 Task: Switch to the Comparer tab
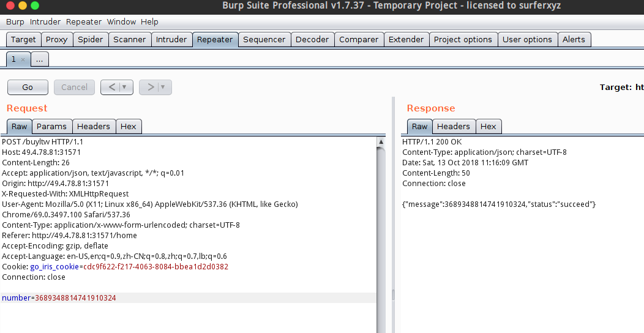point(359,39)
